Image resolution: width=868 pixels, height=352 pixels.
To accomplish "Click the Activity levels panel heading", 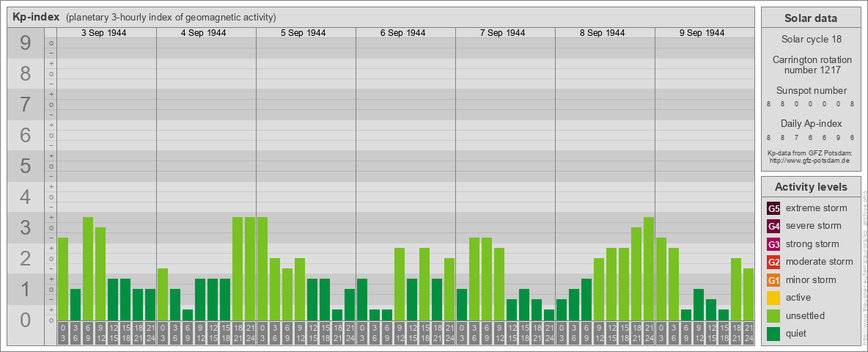I will click(811, 187).
